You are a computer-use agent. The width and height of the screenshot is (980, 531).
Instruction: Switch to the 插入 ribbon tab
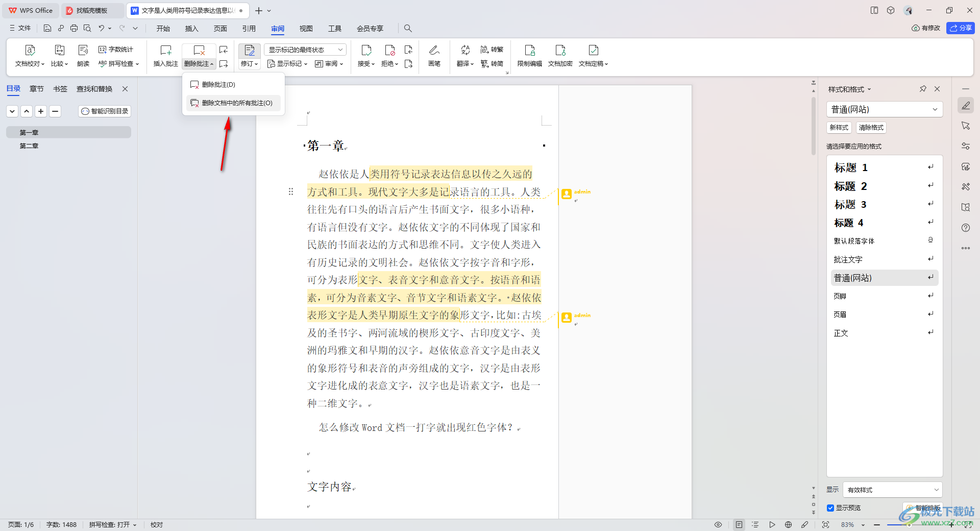(192, 29)
